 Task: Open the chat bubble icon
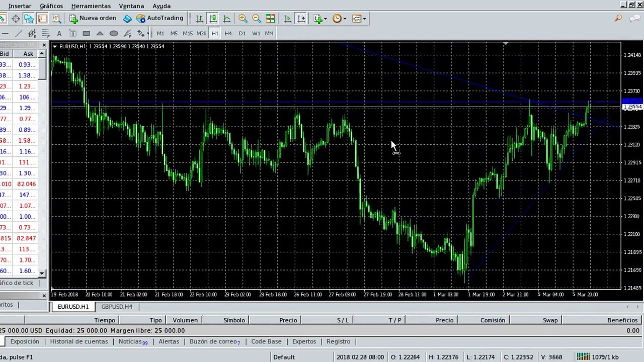coord(634,19)
